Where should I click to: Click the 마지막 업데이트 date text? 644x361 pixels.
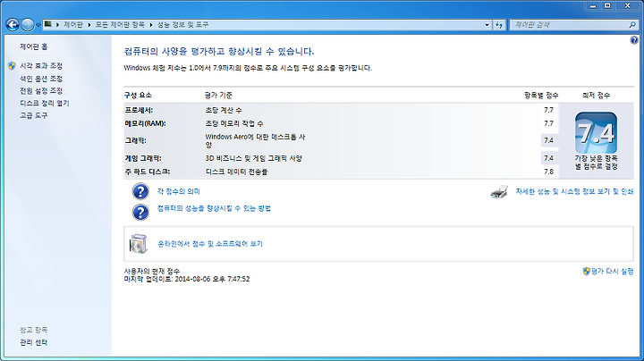(x=187, y=279)
